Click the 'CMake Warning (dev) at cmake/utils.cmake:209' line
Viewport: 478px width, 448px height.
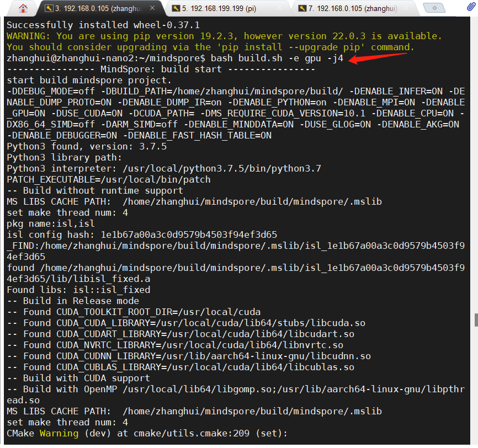[147, 433]
